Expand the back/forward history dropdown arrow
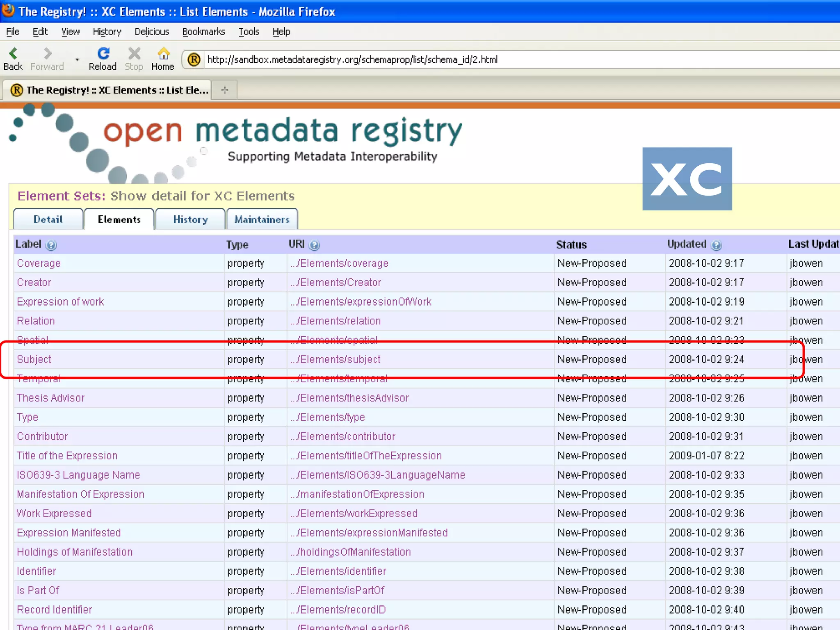Image resolution: width=840 pixels, height=630 pixels. (x=77, y=60)
